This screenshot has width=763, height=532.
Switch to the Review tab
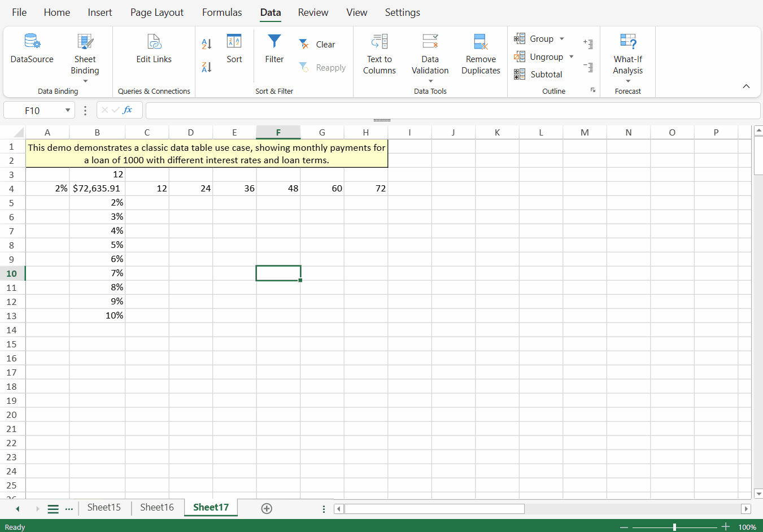(313, 12)
